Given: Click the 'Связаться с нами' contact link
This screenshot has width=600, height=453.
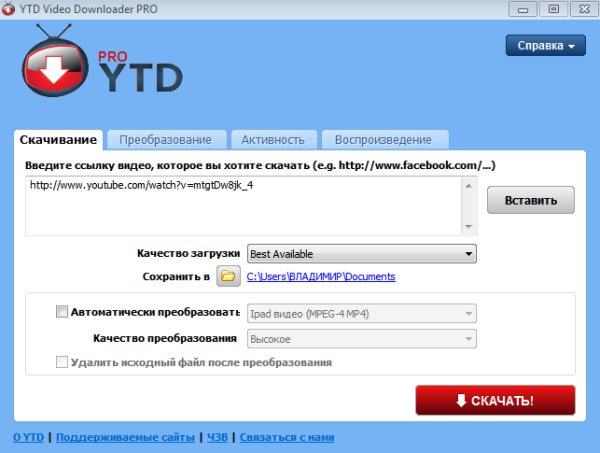Looking at the screenshot, I should pyautogui.click(x=287, y=437).
